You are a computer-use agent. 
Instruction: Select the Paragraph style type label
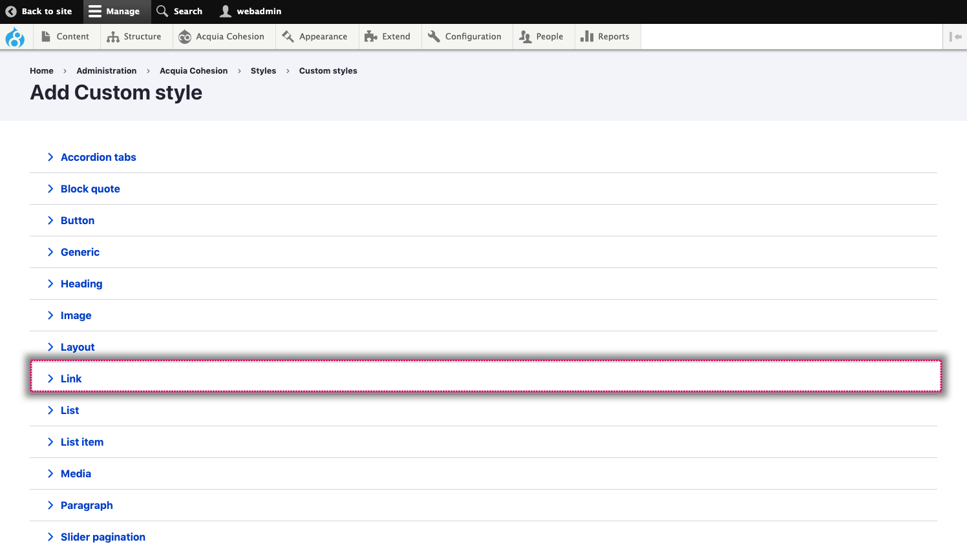pos(87,505)
